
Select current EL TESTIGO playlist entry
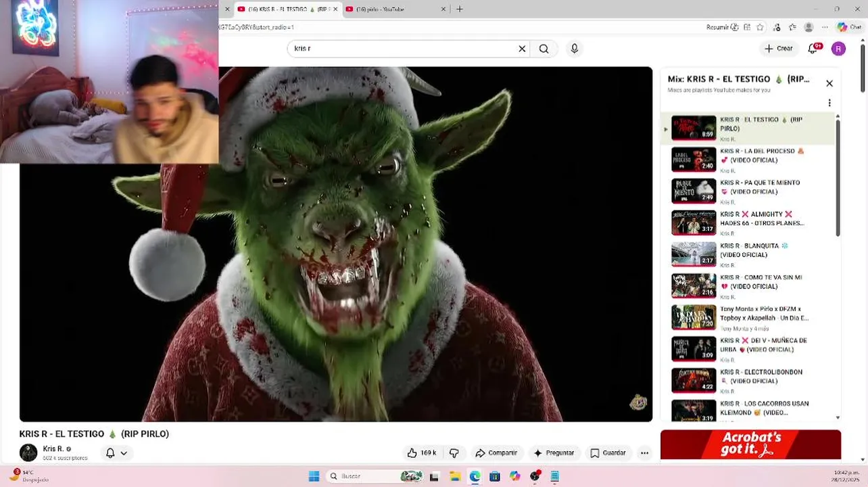pos(749,129)
